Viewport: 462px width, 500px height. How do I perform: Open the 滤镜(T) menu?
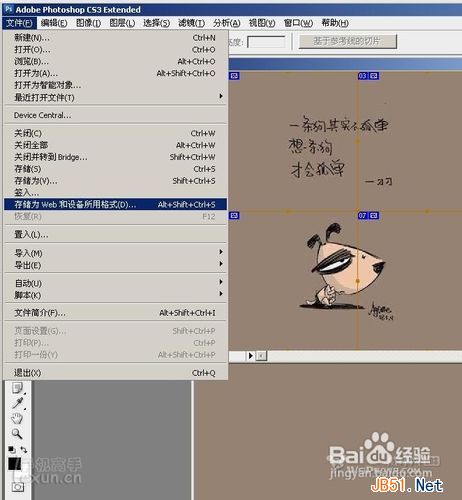click(191, 23)
